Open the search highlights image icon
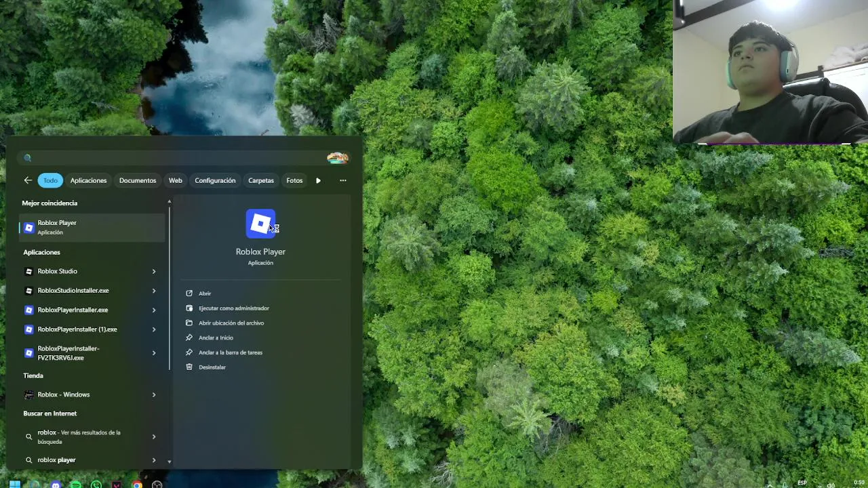This screenshot has height=488, width=868. pyautogui.click(x=338, y=158)
